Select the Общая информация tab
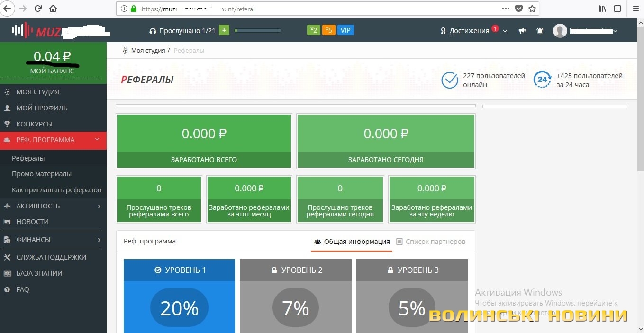The width and height of the screenshot is (644, 333). coord(352,242)
